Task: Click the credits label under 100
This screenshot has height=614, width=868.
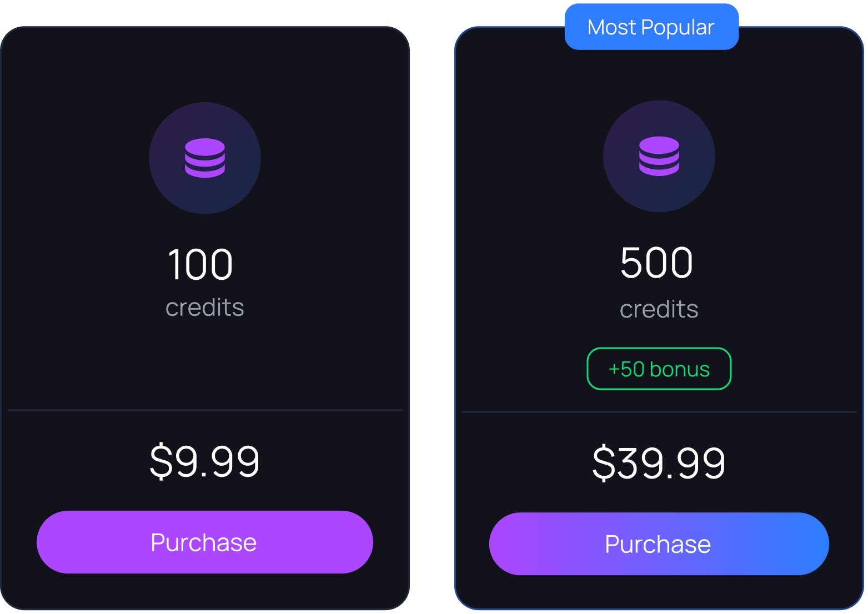Action: 205,308
